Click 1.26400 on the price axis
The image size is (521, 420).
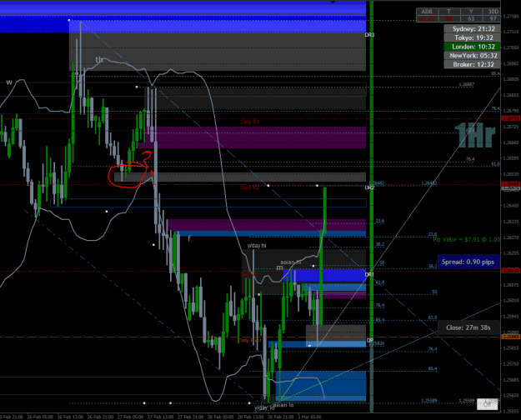tap(511, 206)
